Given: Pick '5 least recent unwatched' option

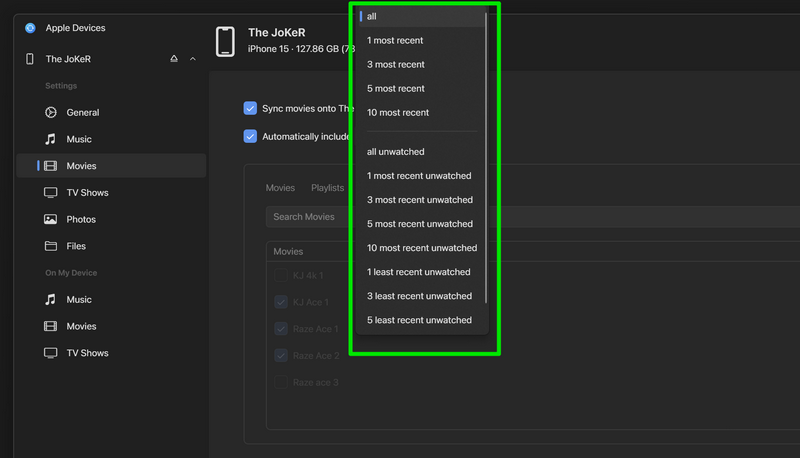Looking at the screenshot, I should 419,320.
